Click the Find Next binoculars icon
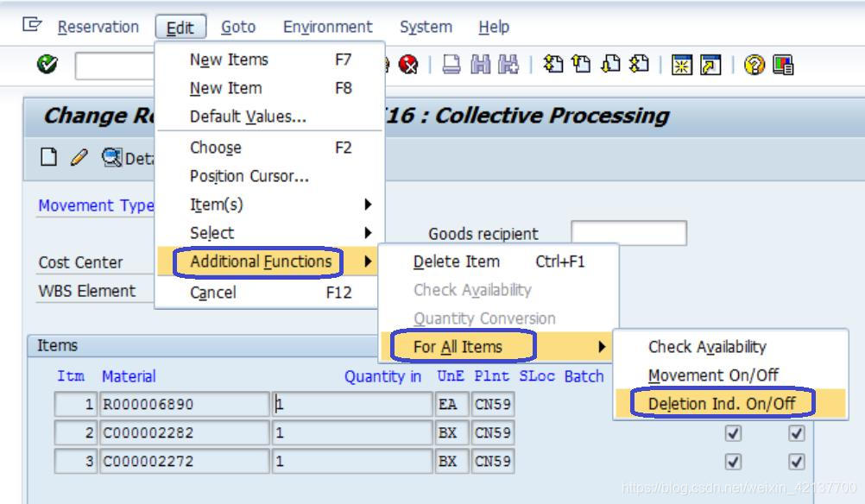The height and width of the screenshot is (504, 865). [x=508, y=65]
